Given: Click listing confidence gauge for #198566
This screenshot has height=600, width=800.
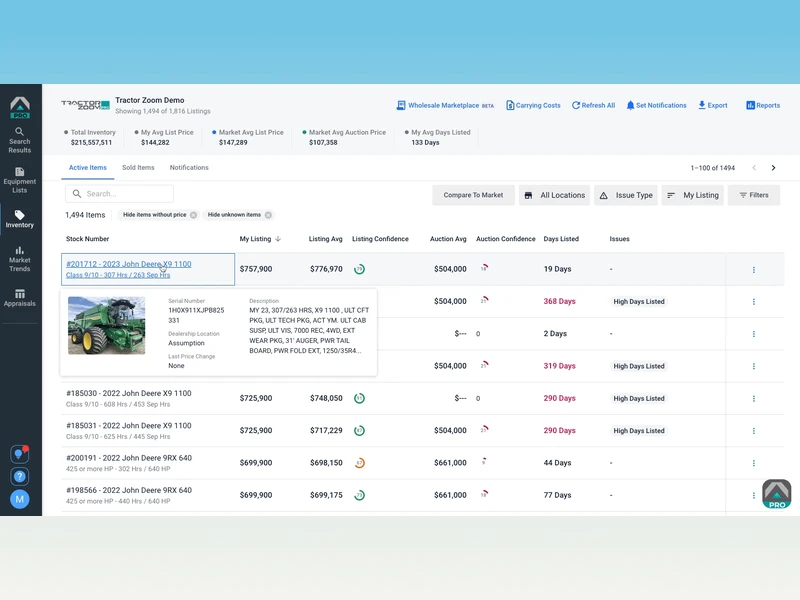Looking at the screenshot, I should (x=360, y=495).
